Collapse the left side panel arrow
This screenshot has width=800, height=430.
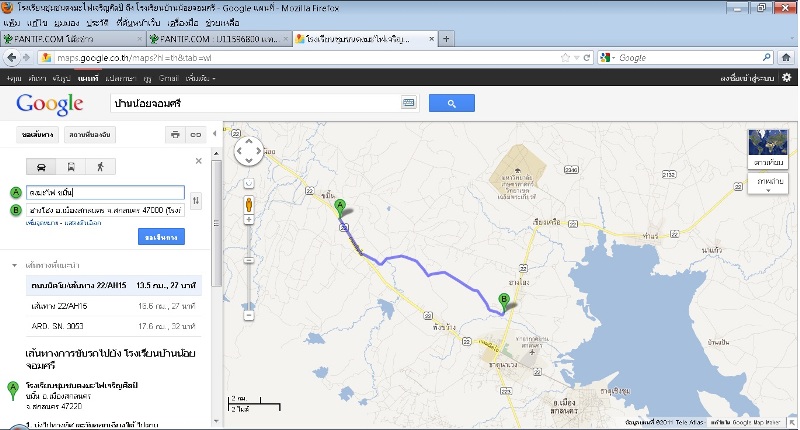(x=215, y=134)
